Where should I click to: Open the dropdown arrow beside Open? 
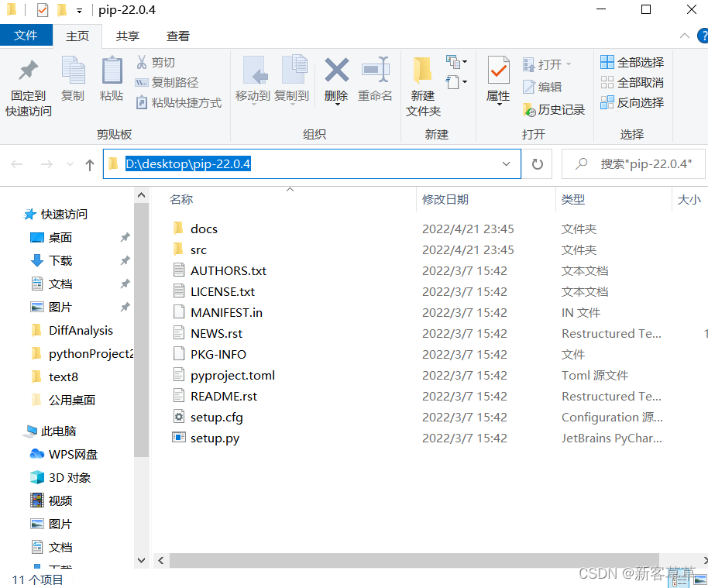pos(569,64)
